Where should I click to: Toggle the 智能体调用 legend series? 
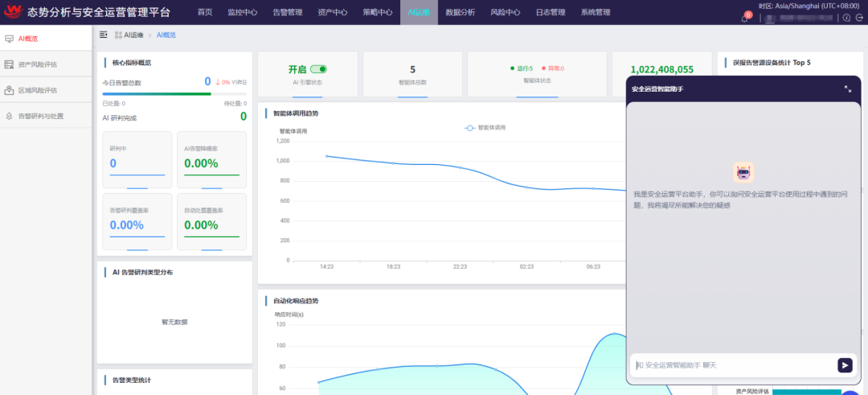coord(485,127)
